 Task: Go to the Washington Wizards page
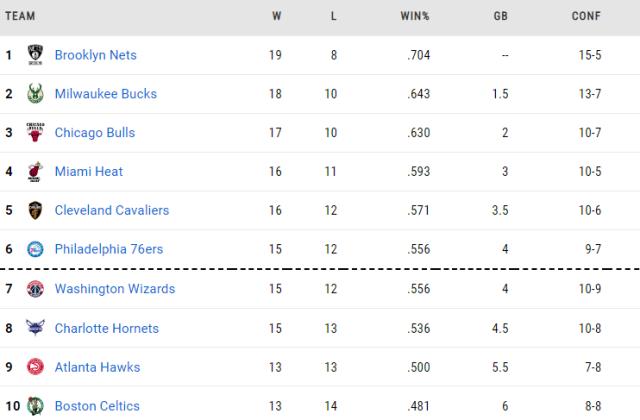(x=115, y=289)
